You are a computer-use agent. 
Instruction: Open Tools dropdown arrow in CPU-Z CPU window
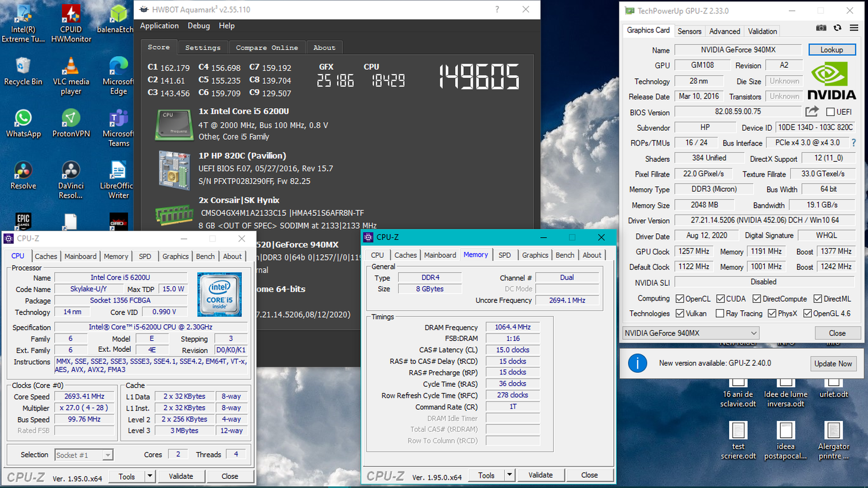[150, 476]
